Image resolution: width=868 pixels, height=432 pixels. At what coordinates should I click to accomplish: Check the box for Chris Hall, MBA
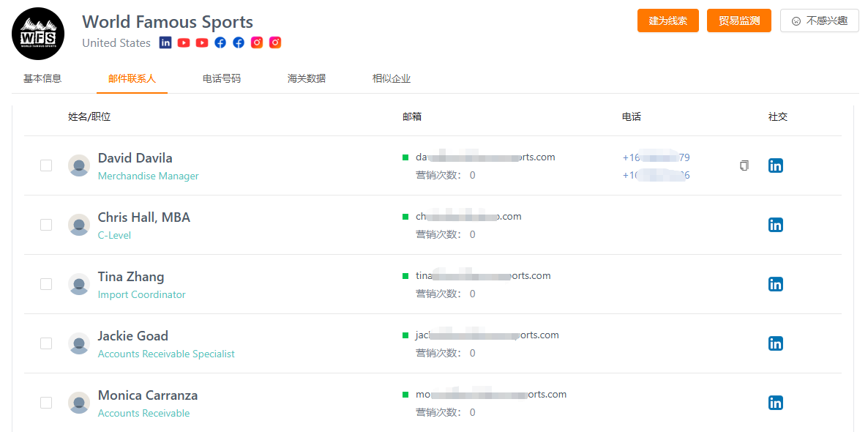46,225
